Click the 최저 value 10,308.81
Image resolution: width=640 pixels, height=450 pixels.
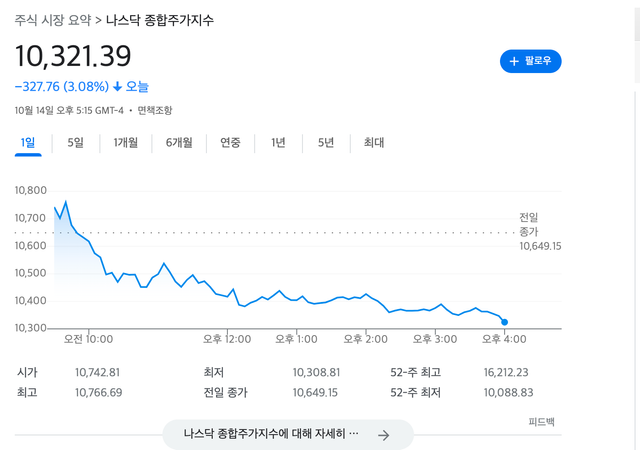point(316,372)
